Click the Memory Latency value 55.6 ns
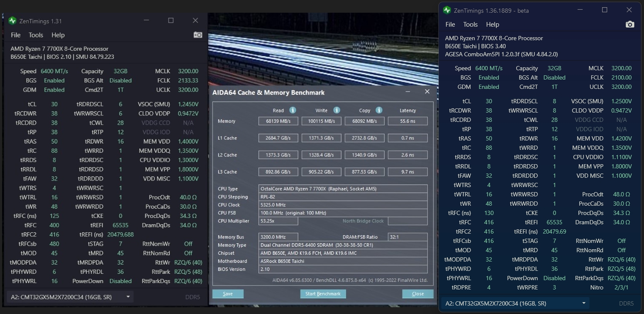Viewport: 644px width, 314px height. 407,121
